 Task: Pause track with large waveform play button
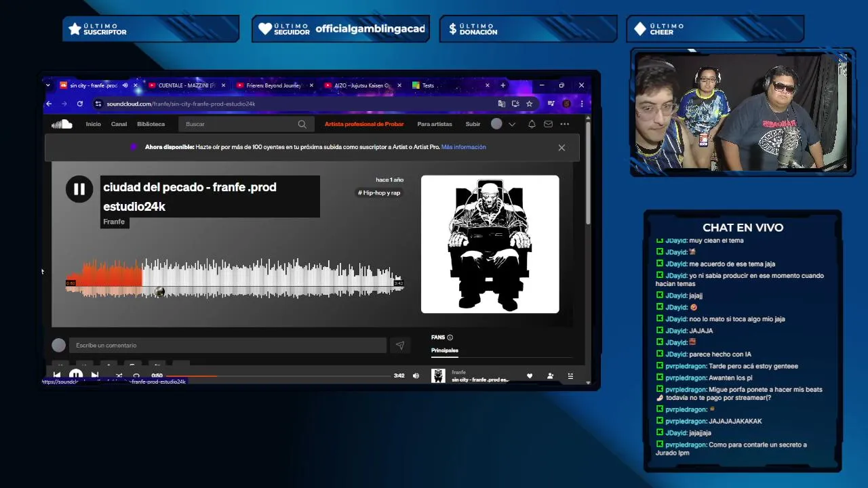pos(79,190)
